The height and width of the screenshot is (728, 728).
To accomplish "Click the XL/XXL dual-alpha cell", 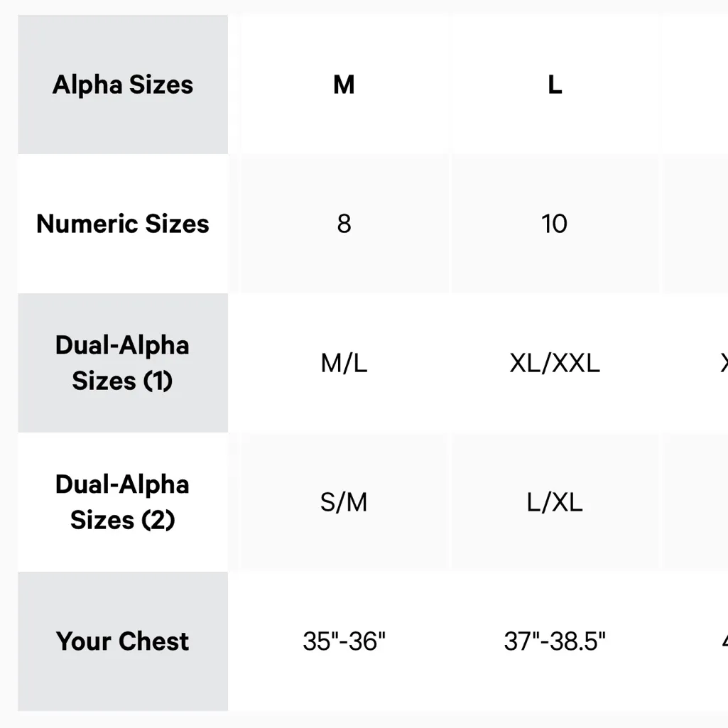I will tap(555, 364).
